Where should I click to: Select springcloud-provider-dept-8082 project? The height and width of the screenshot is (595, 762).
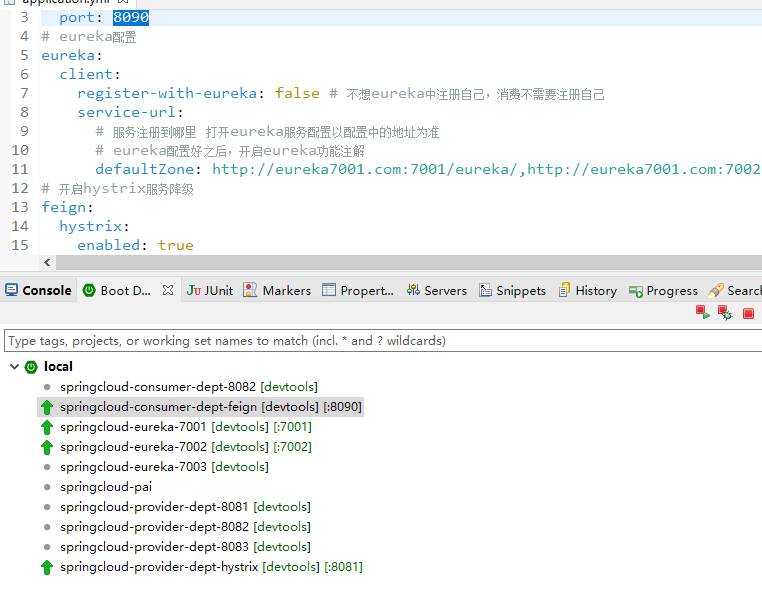185,526
